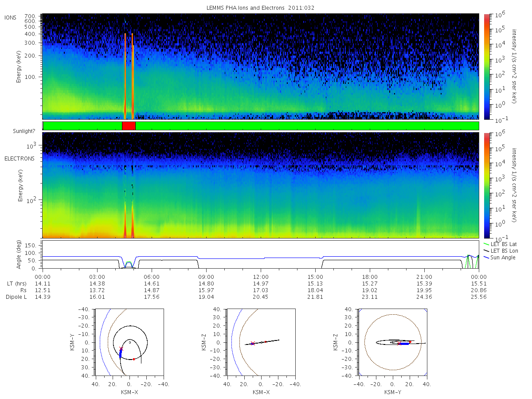Select the ELECTRONS panel label
Viewport: 532px width, 399px height.
[x=19, y=158]
